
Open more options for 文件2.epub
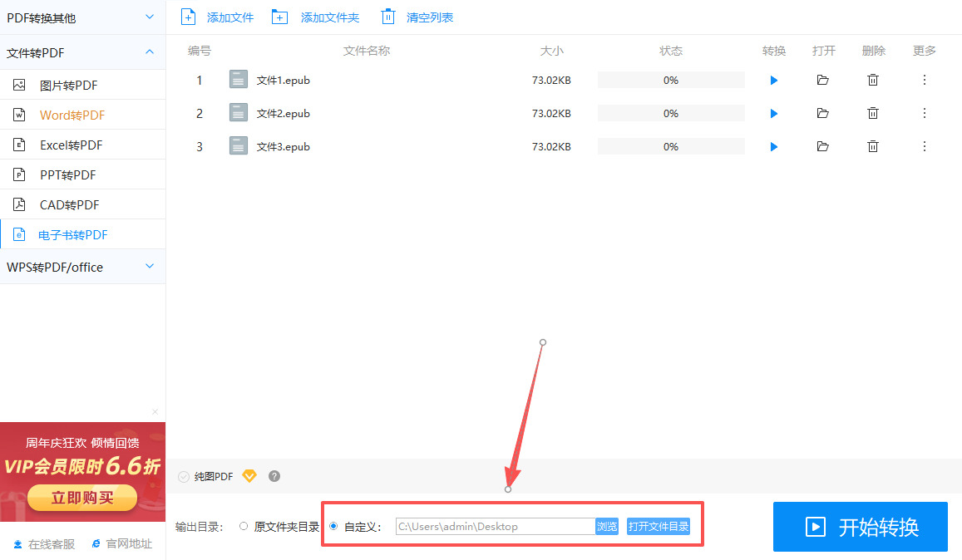click(924, 113)
